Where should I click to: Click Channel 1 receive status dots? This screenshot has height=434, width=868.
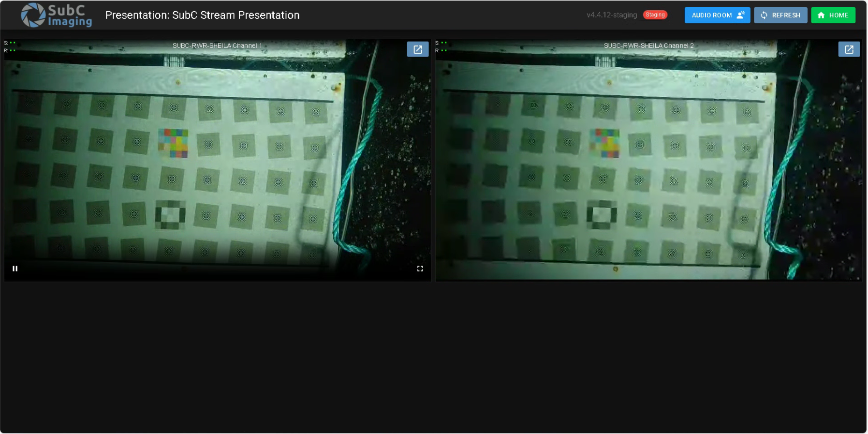13,50
